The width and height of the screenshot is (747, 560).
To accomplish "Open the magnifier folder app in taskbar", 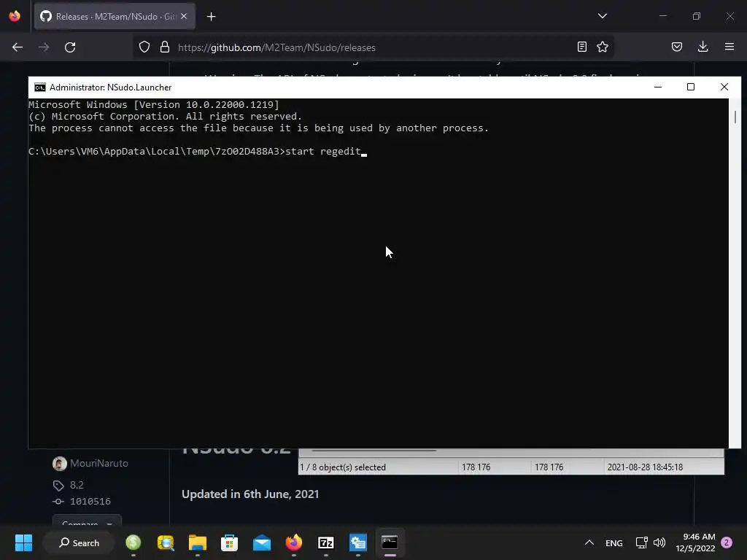I will click(166, 542).
